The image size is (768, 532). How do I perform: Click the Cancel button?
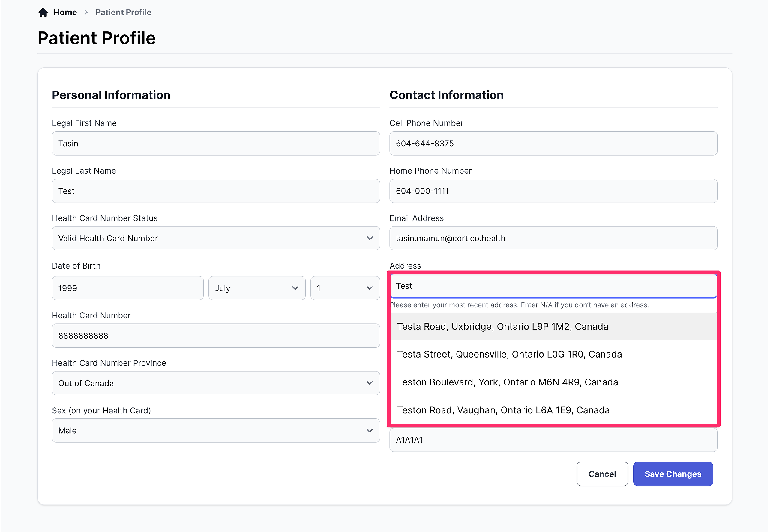pyautogui.click(x=602, y=474)
